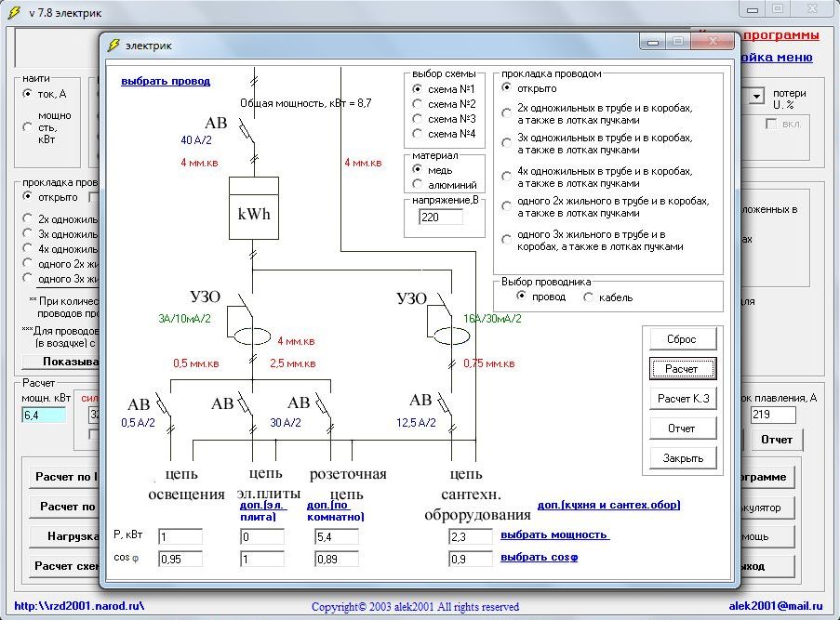Open the выбрать провод link
Screen dimensions: 840x620
[x=166, y=81]
